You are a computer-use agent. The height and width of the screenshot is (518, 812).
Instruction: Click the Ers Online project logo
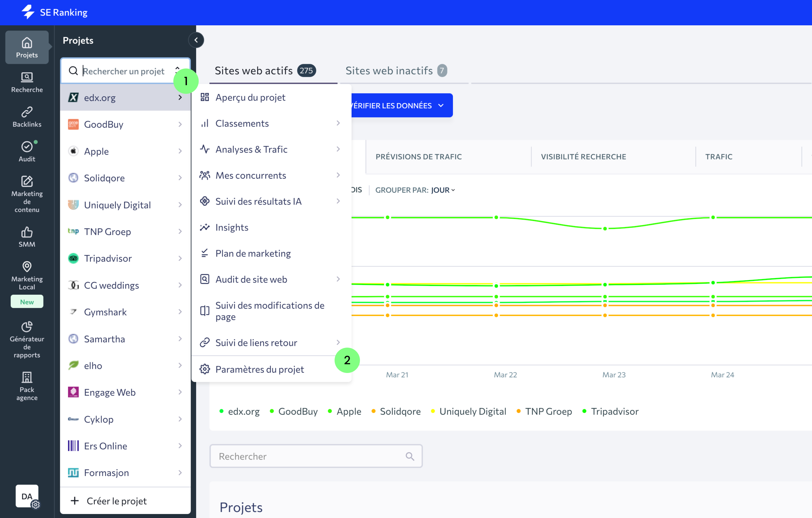tap(73, 446)
